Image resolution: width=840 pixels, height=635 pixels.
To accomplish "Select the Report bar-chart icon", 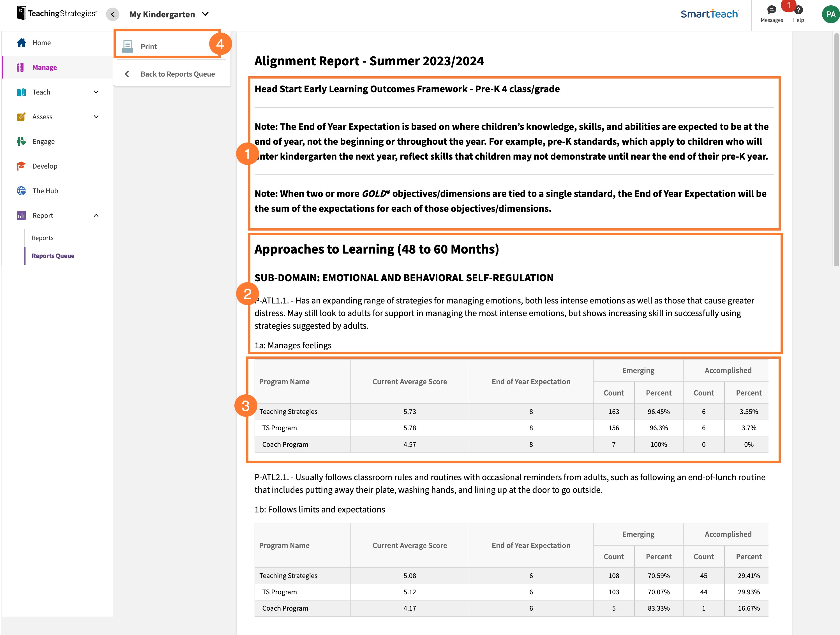I will pyautogui.click(x=21, y=215).
